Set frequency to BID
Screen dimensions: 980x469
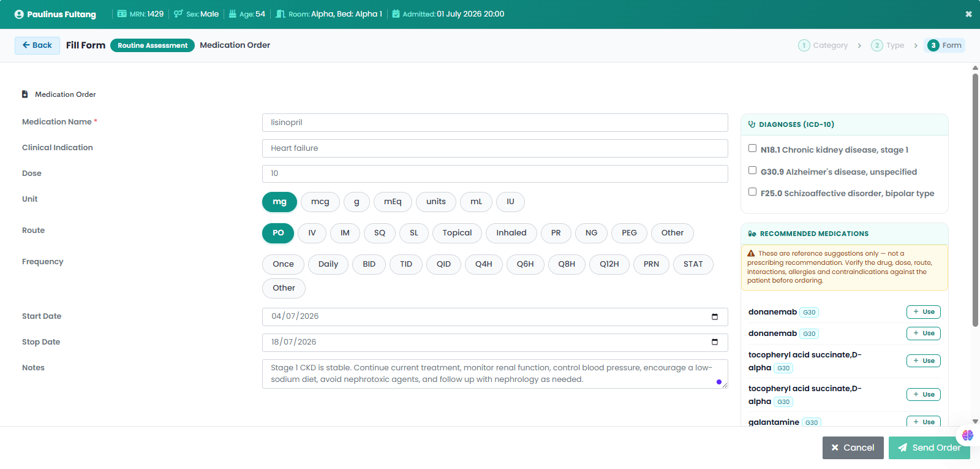(369, 264)
